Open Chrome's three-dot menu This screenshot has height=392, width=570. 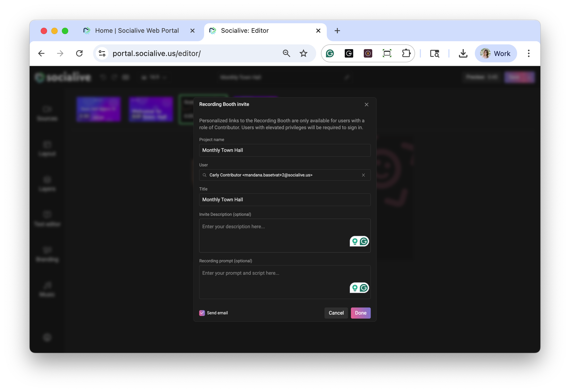(x=528, y=54)
